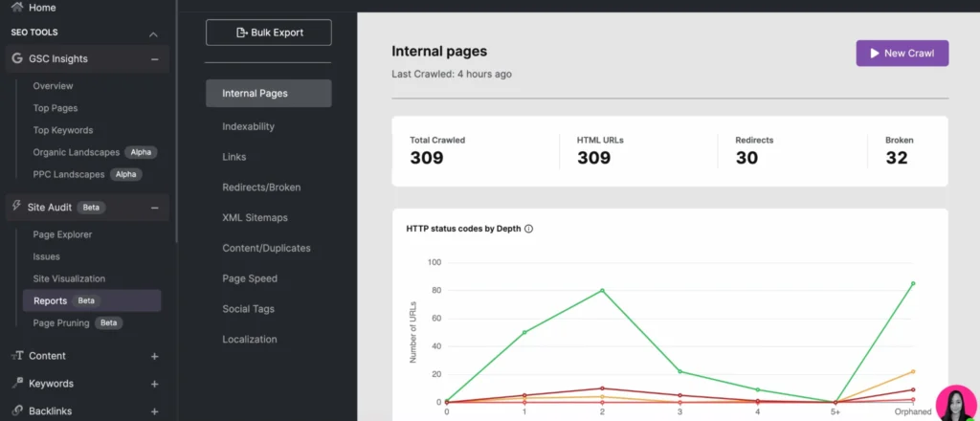Open the user avatar in bottom corner
The height and width of the screenshot is (421, 980).
click(954, 403)
